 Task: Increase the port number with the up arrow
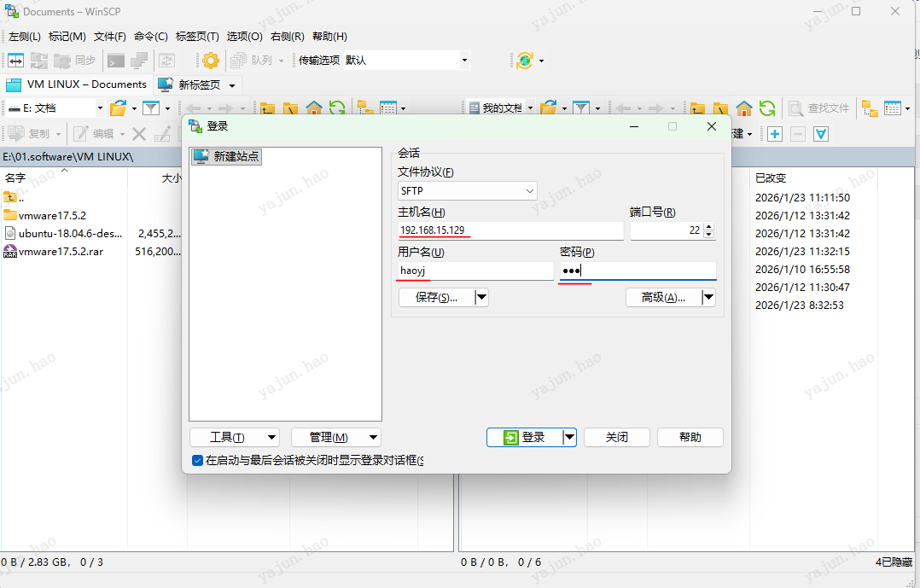tap(708, 226)
